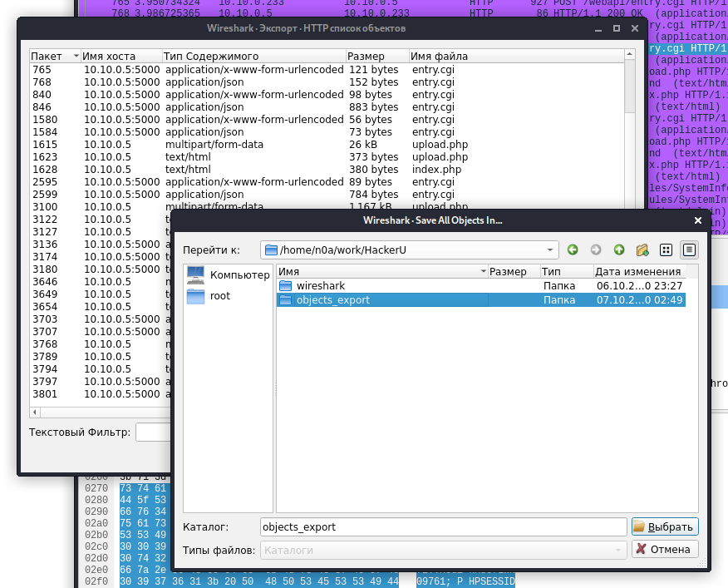This screenshot has width=728, height=588.
Task: Switch file dialog to detail list view
Action: (689, 250)
